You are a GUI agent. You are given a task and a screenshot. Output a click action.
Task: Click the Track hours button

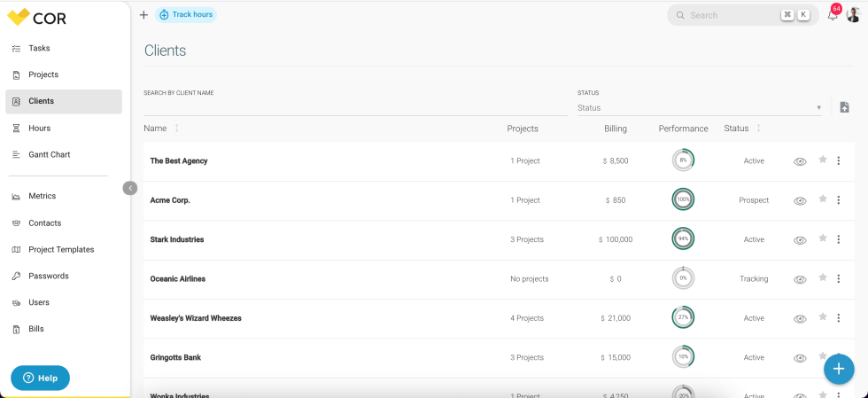tap(186, 15)
